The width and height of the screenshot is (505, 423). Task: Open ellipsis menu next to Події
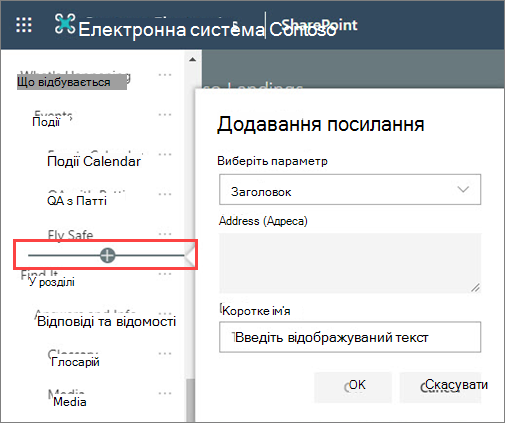(165, 115)
